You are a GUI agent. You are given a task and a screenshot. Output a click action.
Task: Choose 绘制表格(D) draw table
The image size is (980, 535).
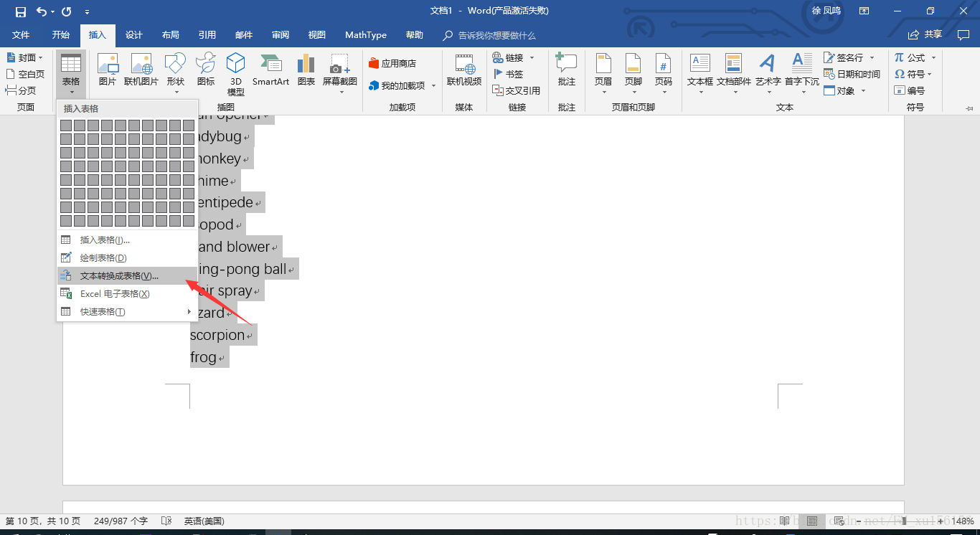click(126, 258)
